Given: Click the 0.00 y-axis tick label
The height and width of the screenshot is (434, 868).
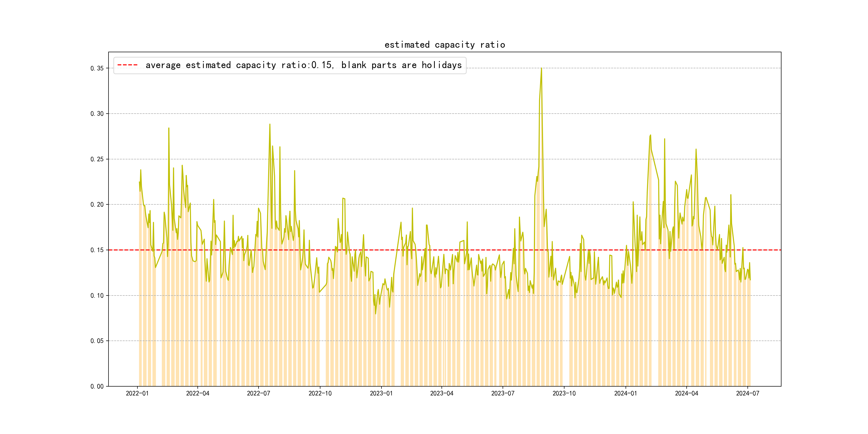Looking at the screenshot, I should 97,387.
